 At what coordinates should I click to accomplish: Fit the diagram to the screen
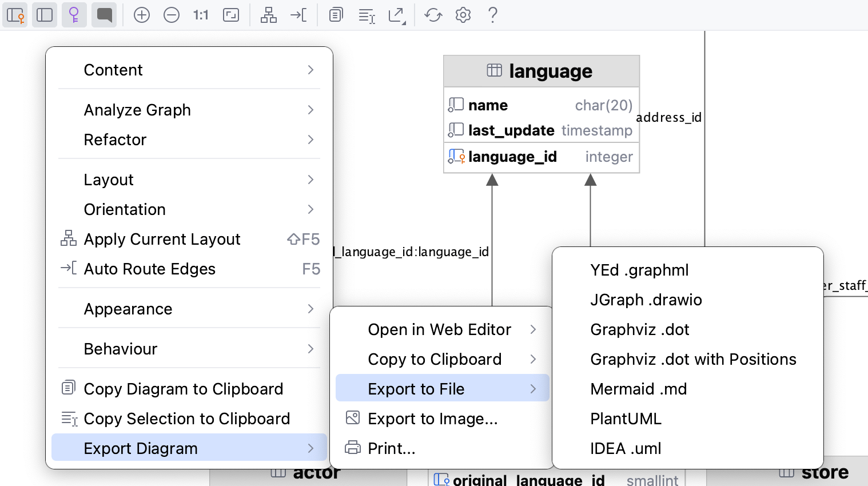point(231,15)
